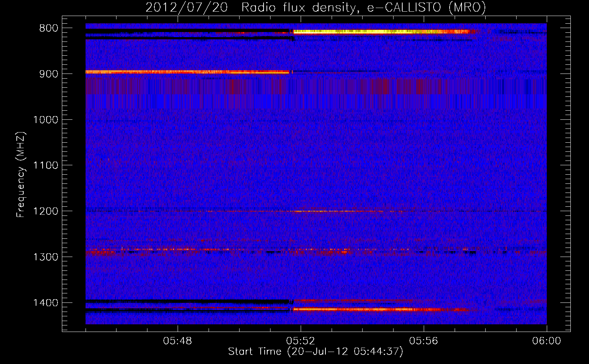Click the 1300 frequency tick label
This screenshot has height=364, width=589.
coord(46,257)
